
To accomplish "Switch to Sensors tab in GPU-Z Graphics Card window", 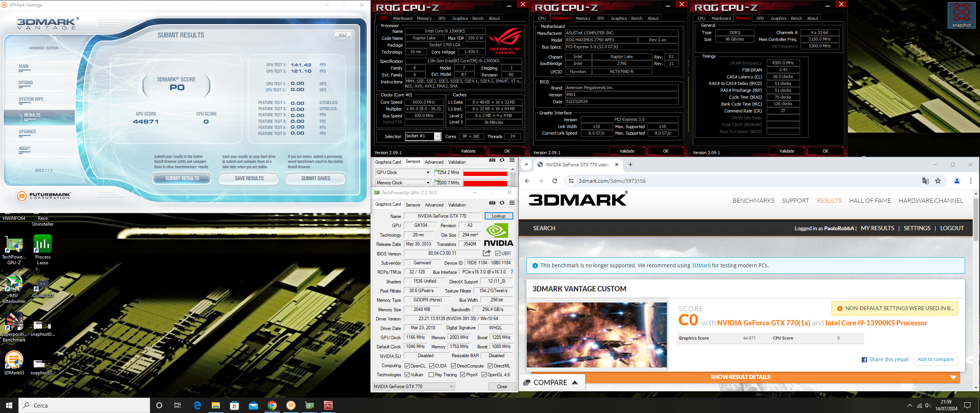I will pyautogui.click(x=413, y=205).
